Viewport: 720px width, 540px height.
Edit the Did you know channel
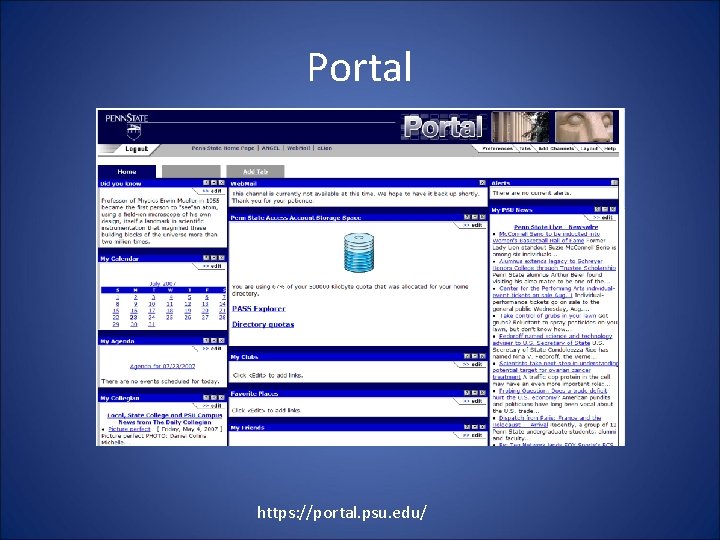coord(212,191)
